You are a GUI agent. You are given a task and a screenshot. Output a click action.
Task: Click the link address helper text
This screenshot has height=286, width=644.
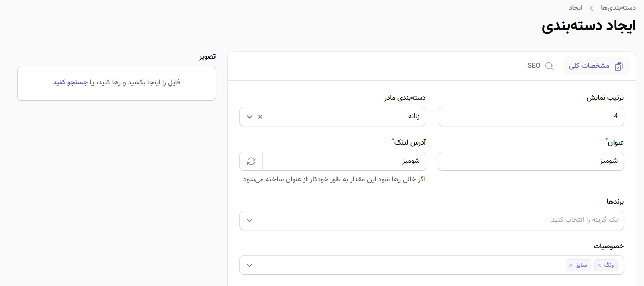click(334, 179)
